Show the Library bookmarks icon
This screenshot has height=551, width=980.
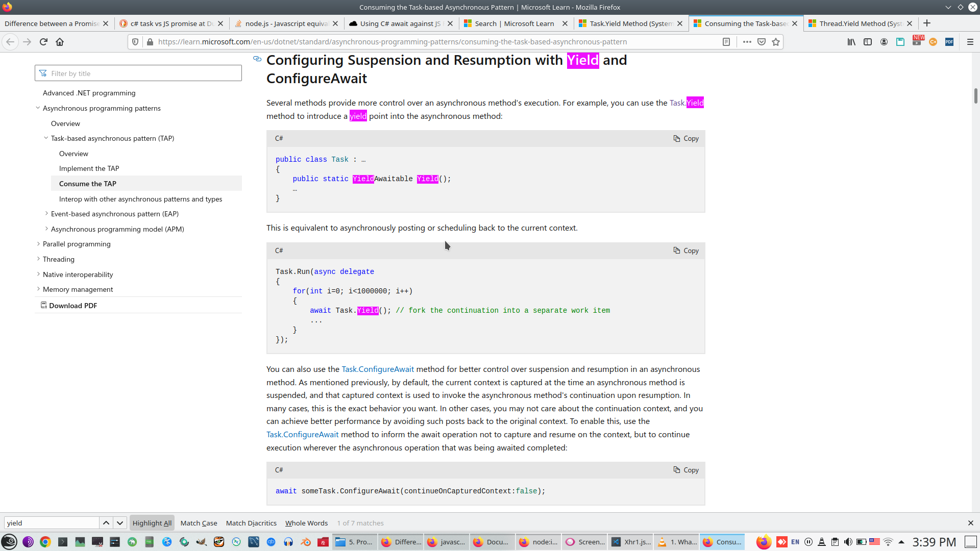[851, 42]
